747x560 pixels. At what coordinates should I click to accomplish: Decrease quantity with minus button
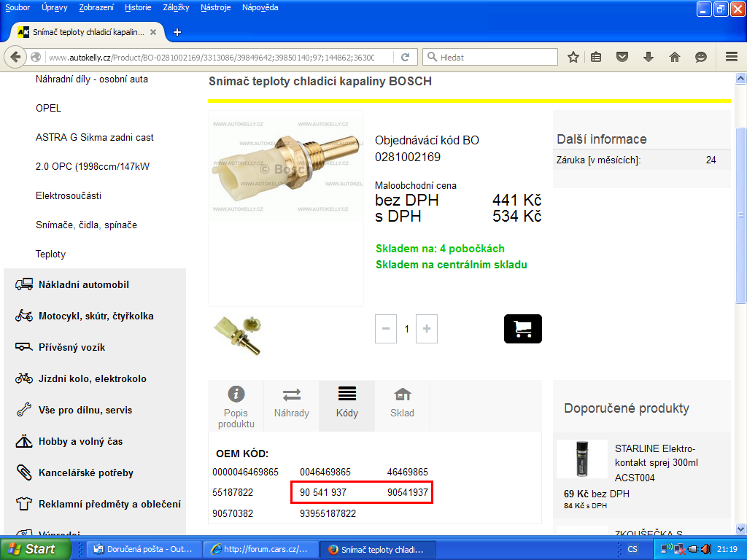386,329
